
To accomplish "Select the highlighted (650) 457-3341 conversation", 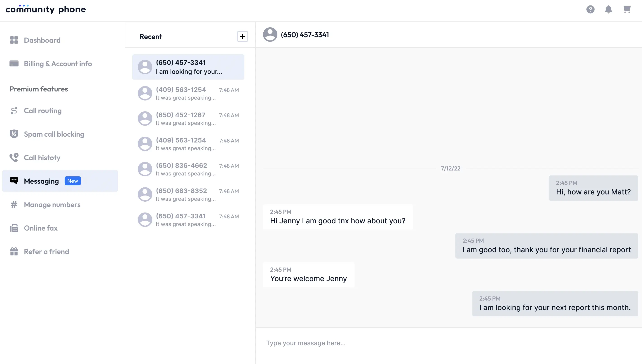I will point(188,67).
